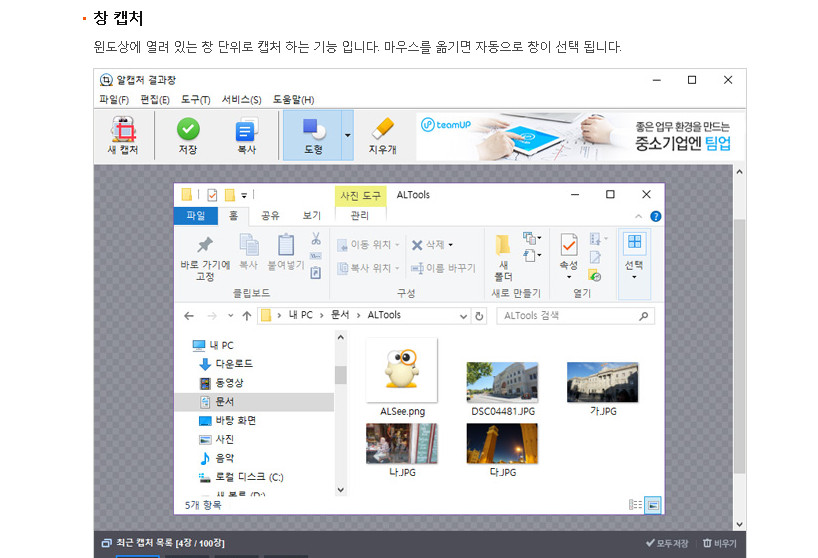
Task: Click 내 PC in the address breadcrumb
Action: (x=300, y=315)
